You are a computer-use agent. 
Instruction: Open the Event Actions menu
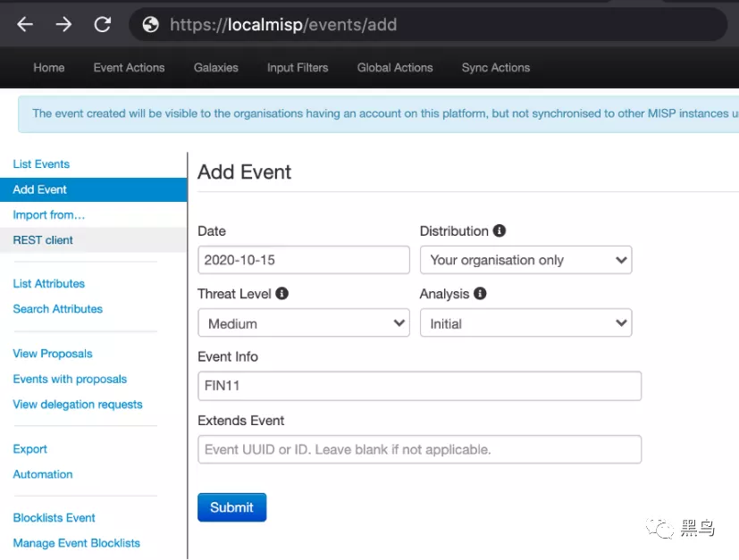click(x=129, y=68)
